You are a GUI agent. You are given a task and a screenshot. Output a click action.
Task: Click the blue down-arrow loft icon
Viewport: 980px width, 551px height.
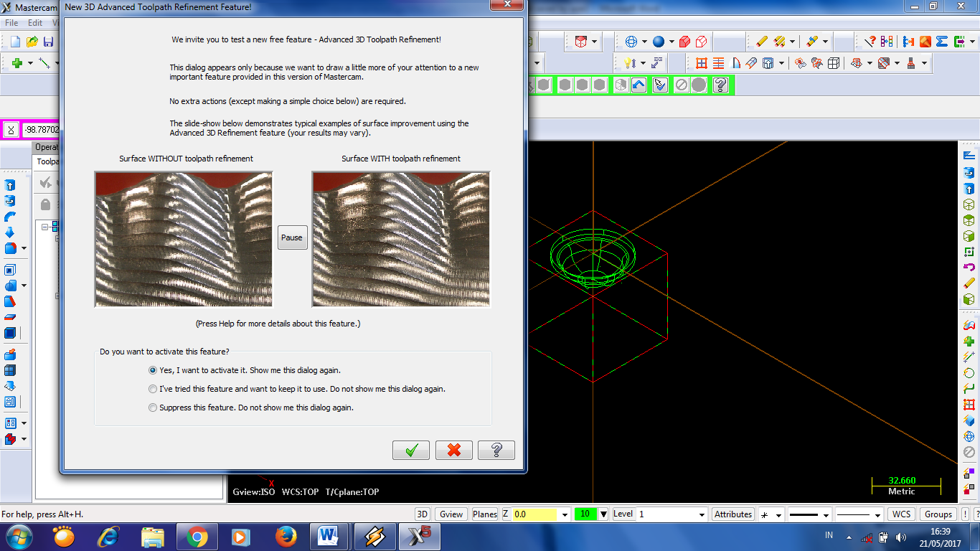10,232
